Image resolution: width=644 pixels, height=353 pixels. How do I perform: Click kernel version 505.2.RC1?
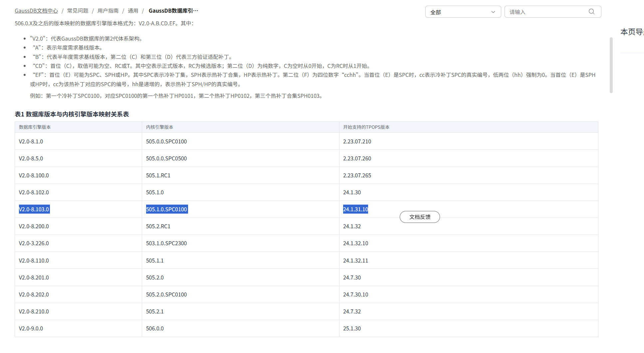[x=158, y=226]
